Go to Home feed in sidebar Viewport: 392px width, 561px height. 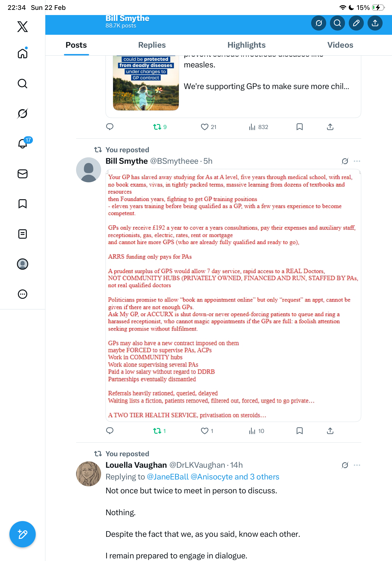tap(23, 53)
